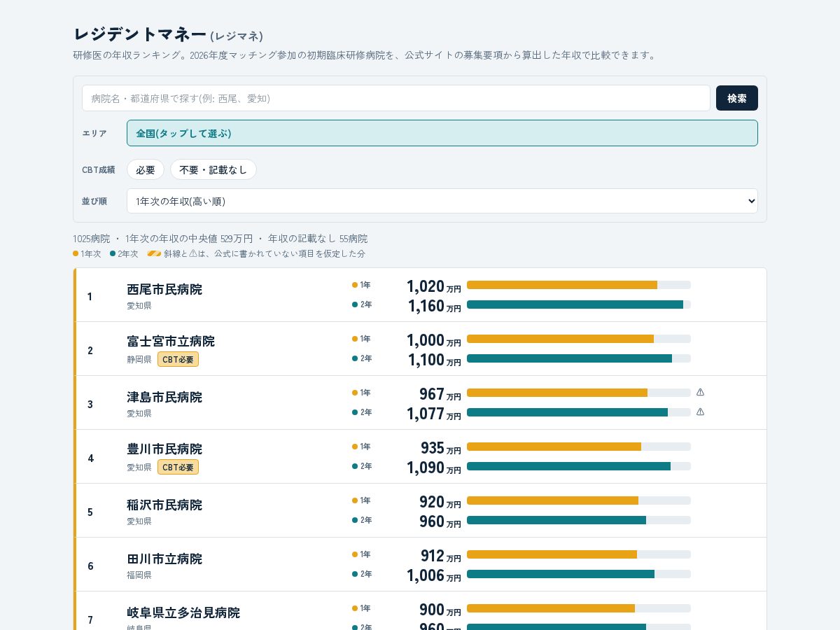Open the 並び順 sort order dropdown
The height and width of the screenshot is (630, 840).
point(442,201)
